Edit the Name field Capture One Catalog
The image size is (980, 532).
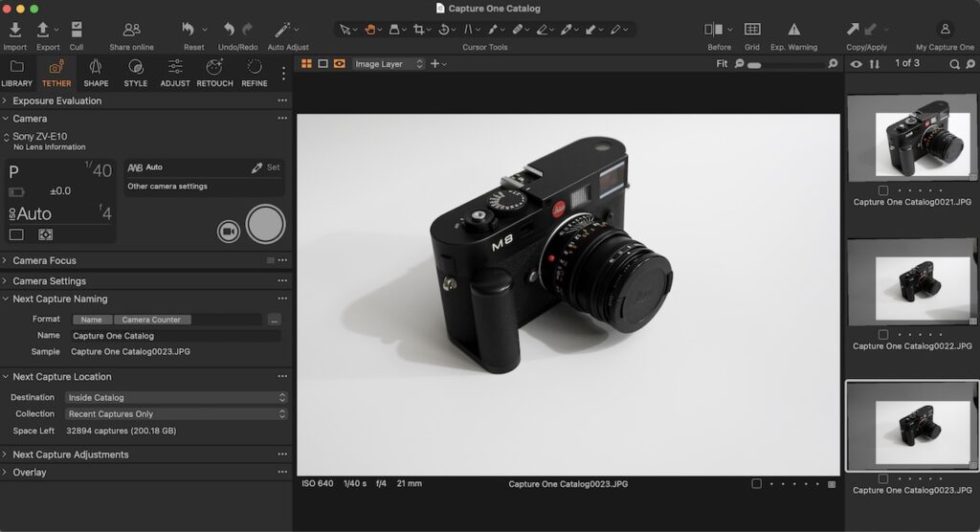point(176,336)
